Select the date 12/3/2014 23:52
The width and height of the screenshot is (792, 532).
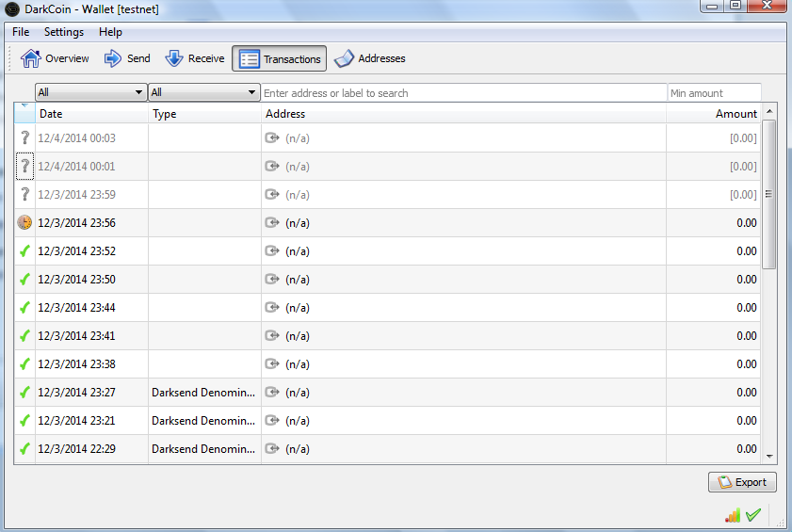click(x=77, y=251)
